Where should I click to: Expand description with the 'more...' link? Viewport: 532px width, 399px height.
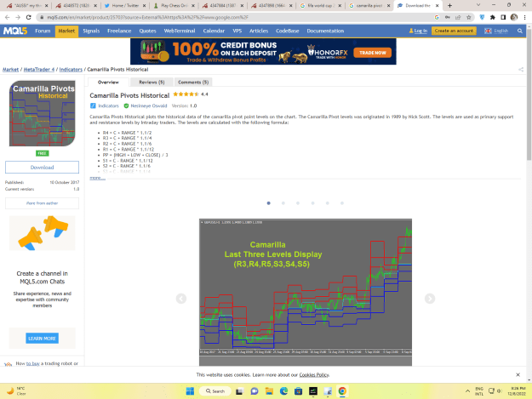point(97,178)
